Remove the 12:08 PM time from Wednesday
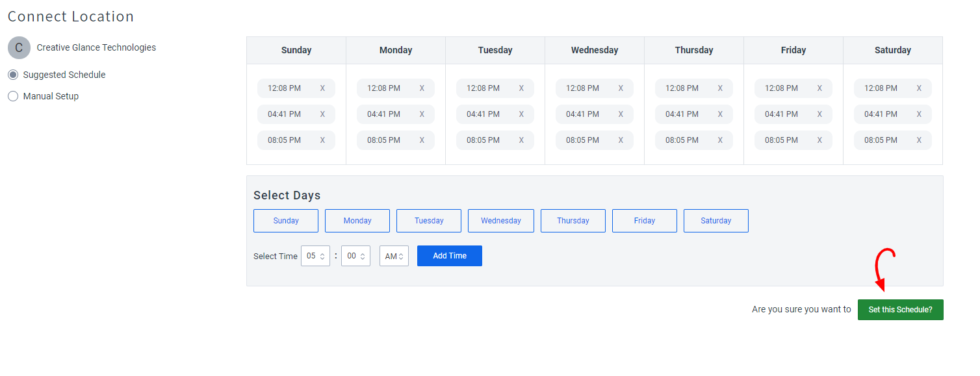Screen dimensions: 980x376 (621, 88)
